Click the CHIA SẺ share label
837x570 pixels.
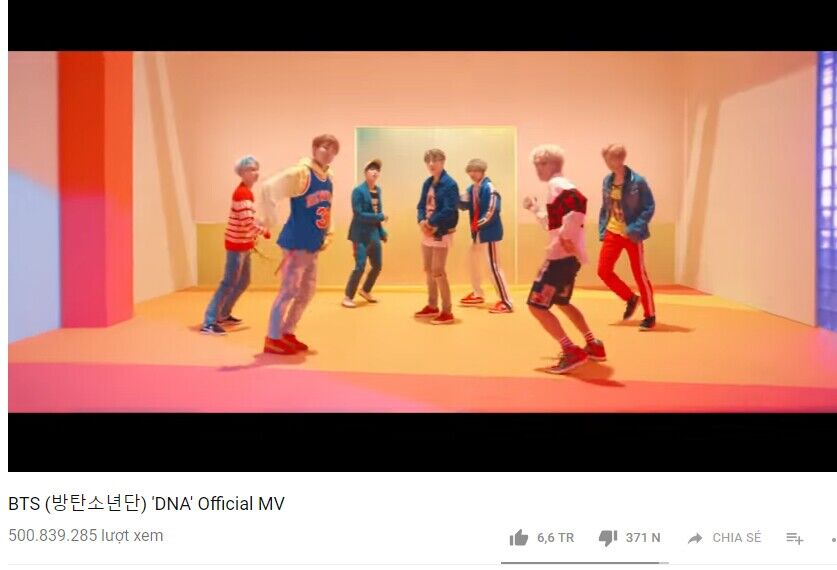(737, 537)
